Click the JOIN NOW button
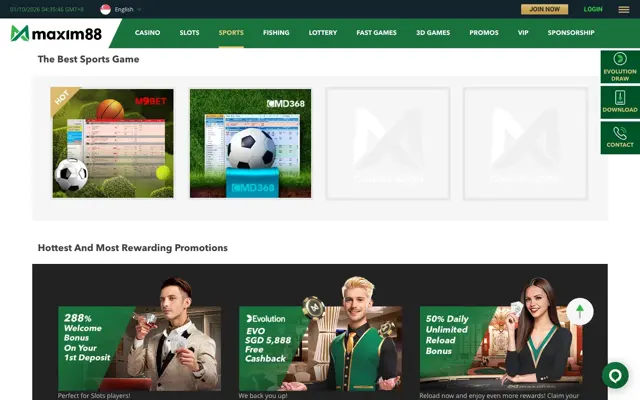640x400 pixels. 544,9
